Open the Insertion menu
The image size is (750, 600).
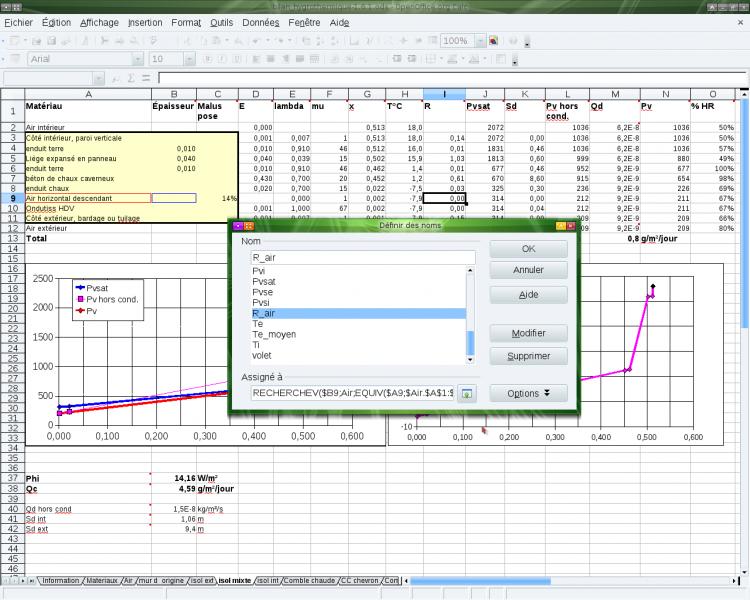(x=145, y=22)
